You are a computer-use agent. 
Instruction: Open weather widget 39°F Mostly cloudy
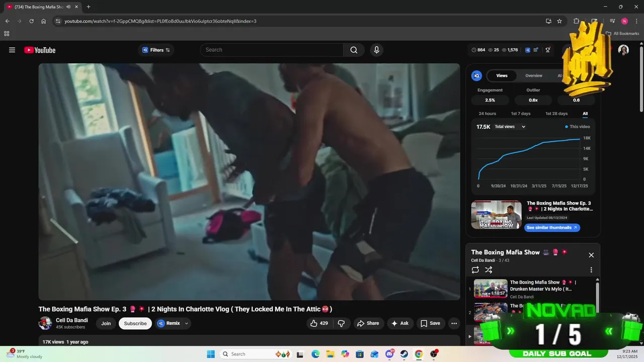click(x=26, y=354)
